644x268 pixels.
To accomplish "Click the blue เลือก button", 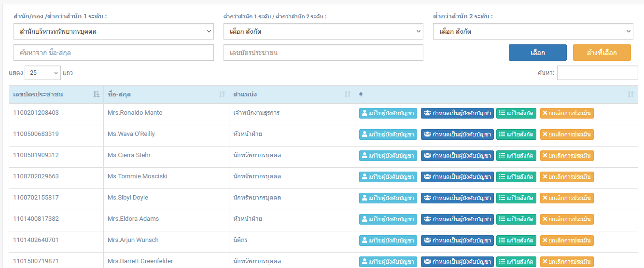I will point(538,53).
